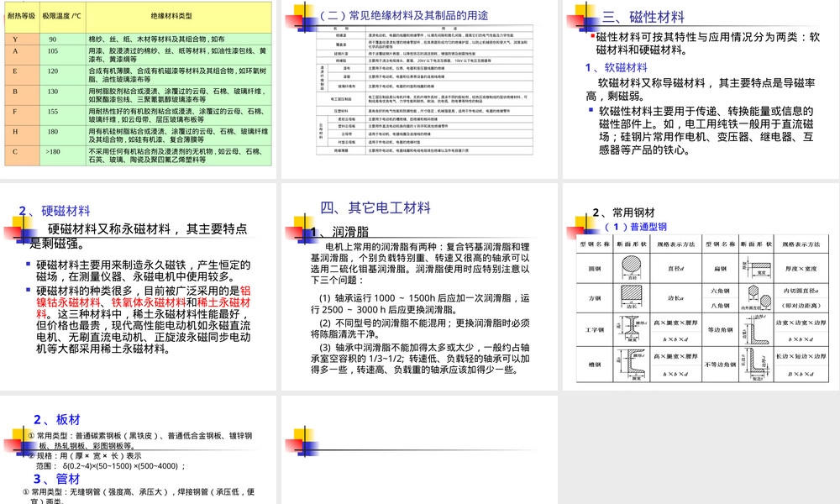The image size is (840, 504).
Task: Click the 六角钢 cell in steel table
Action: click(x=721, y=291)
